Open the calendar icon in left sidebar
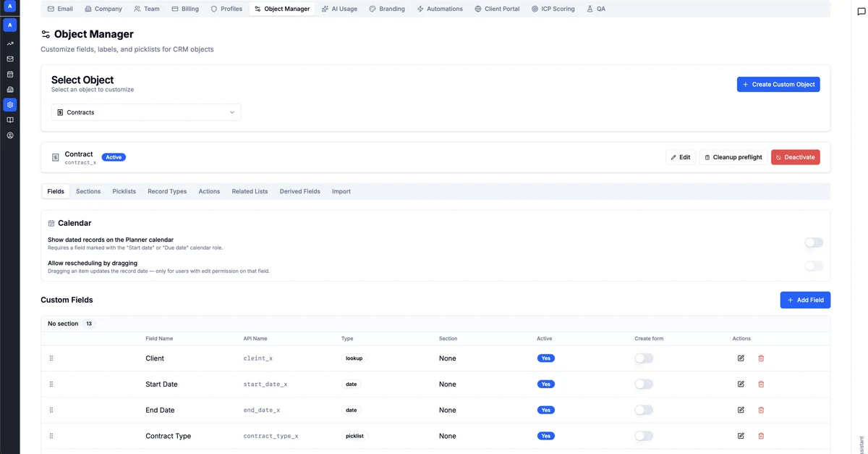 click(10, 74)
